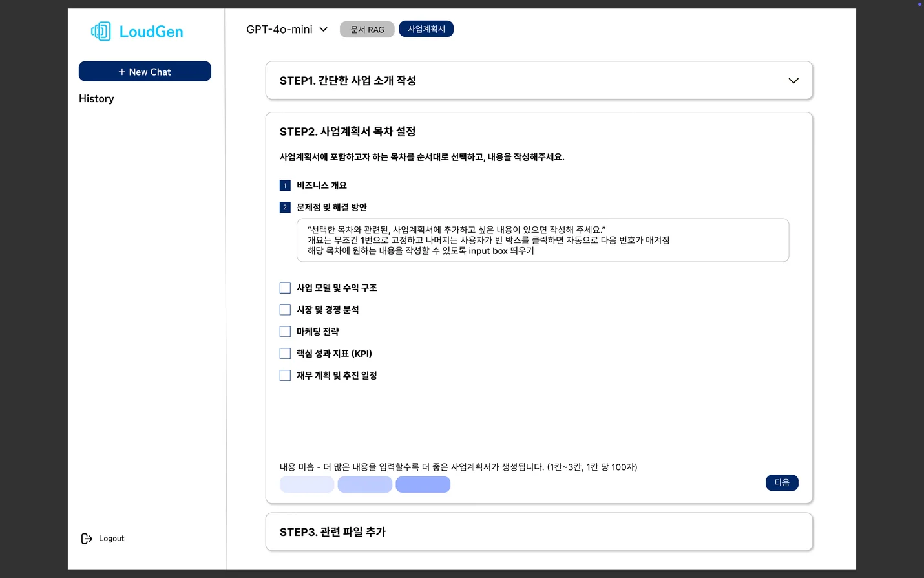The image size is (924, 578).
Task: Click the History heading in sidebar
Action: click(96, 98)
